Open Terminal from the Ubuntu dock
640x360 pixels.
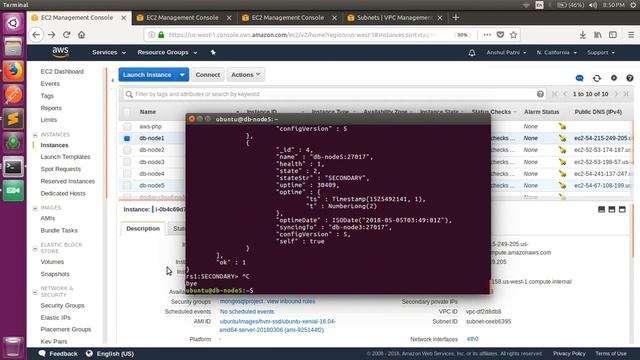[x=13, y=167]
